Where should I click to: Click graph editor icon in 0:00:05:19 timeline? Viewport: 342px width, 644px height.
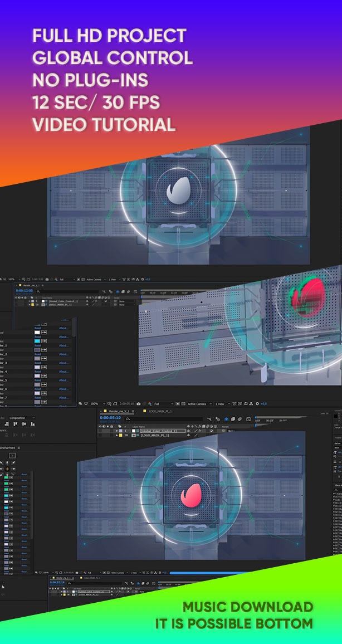click(248, 419)
